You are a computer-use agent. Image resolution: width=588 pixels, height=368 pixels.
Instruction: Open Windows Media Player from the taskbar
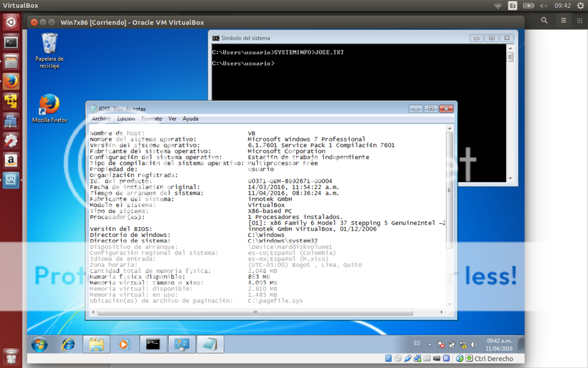pos(123,344)
